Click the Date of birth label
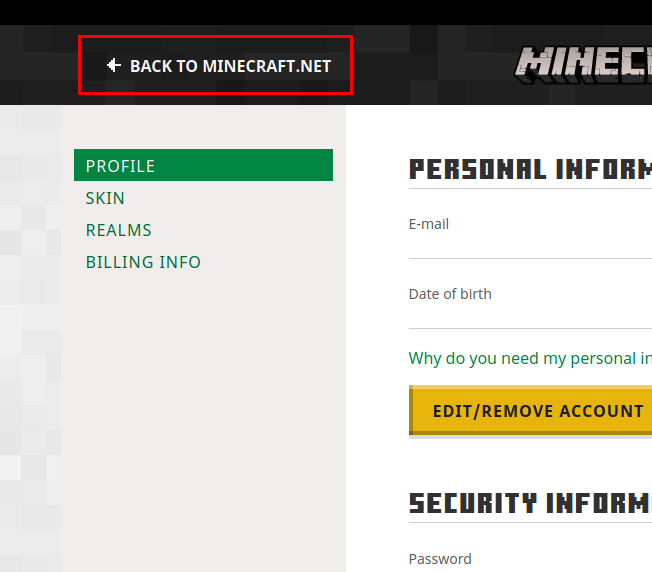Image resolution: width=652 pixels, height=572 pixels. point(450,294)
